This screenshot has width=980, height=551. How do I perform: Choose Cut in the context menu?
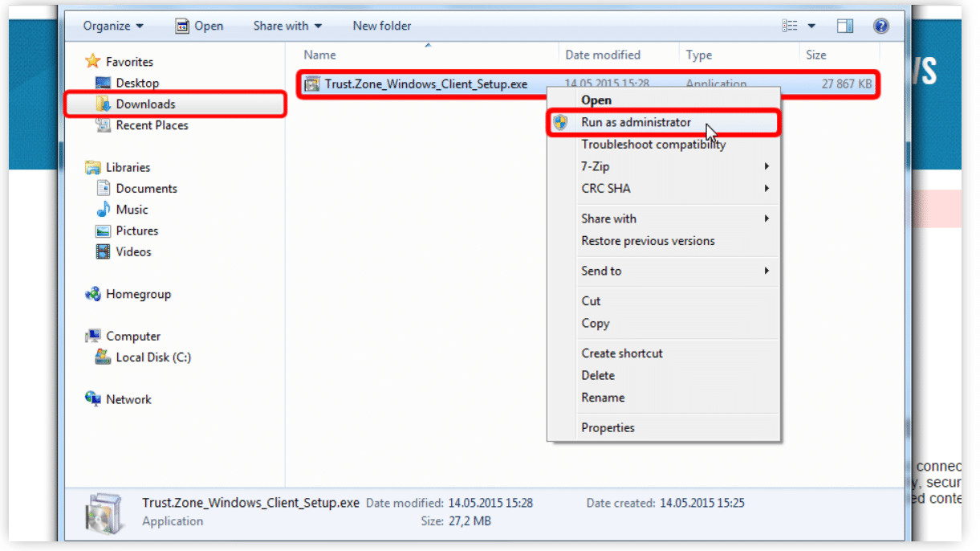coord(591,301)
